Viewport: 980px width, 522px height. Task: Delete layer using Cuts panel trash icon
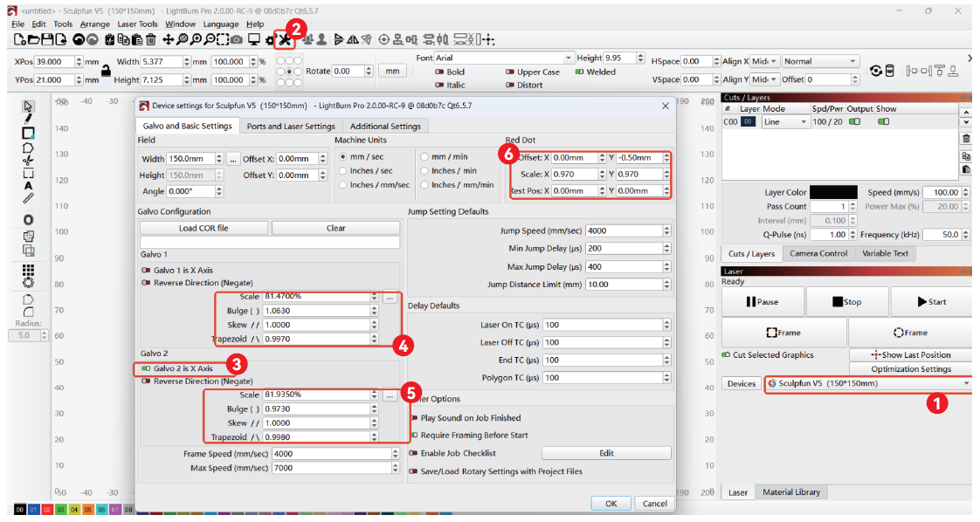click(x=965, y=138)
